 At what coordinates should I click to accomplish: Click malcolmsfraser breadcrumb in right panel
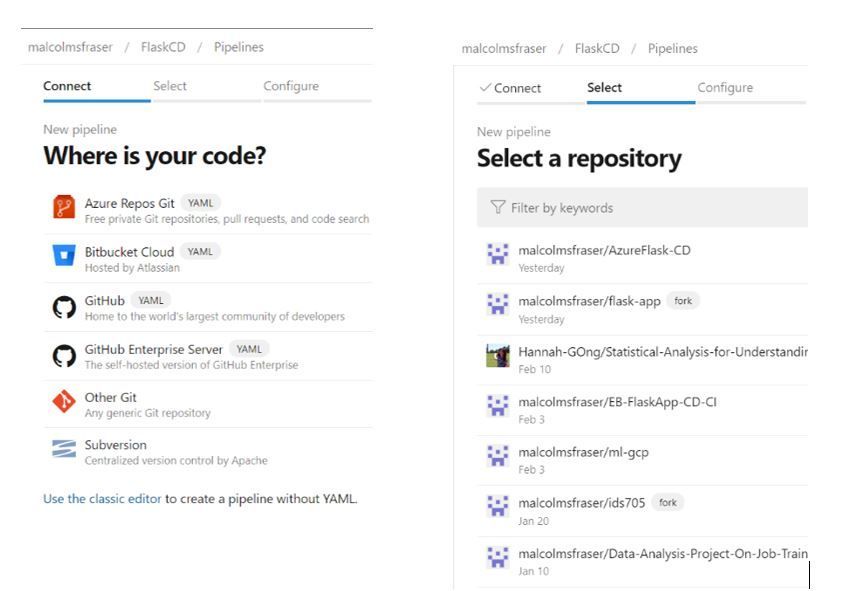(x=504, y=49)
